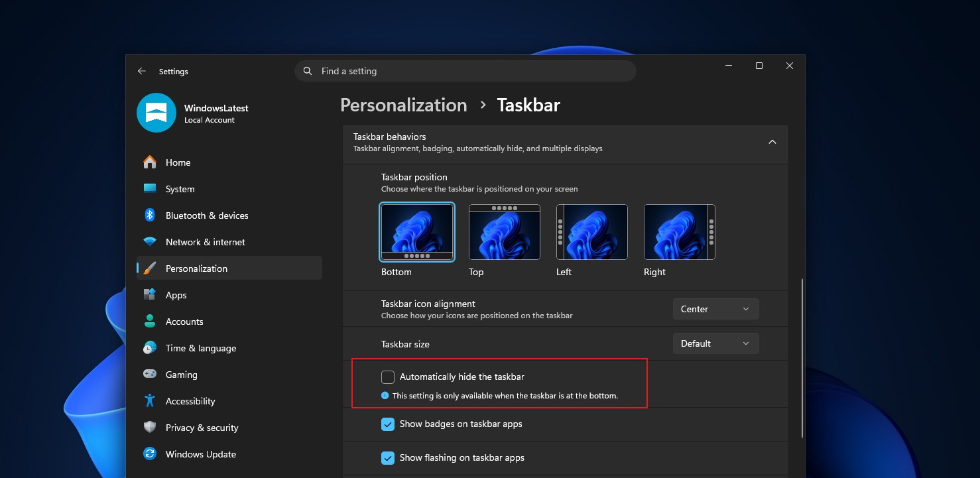Click the Bottom label under the first thumbnail
Image resolution: width=980 pixels, height=478 pixels.
point(397,272)
